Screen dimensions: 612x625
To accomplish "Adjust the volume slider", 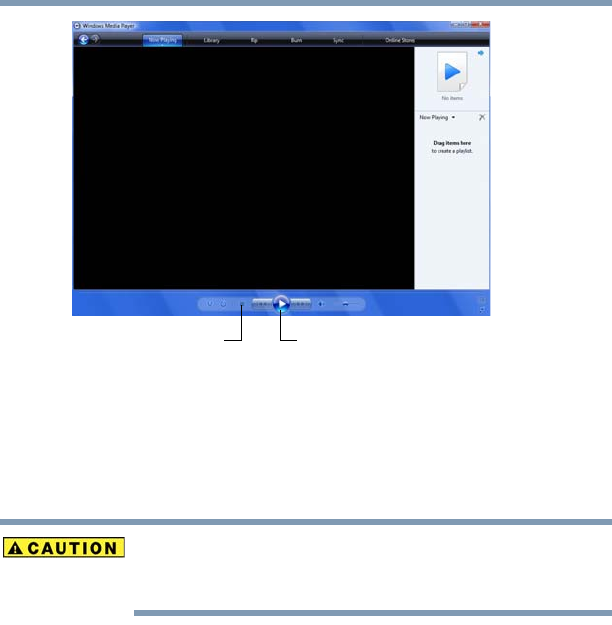I will (x=348, y=304).
